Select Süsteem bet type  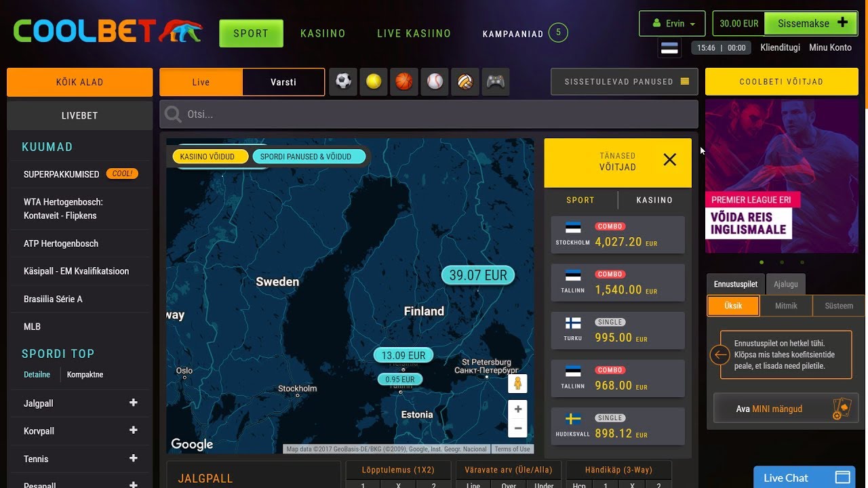pos(839,306)
